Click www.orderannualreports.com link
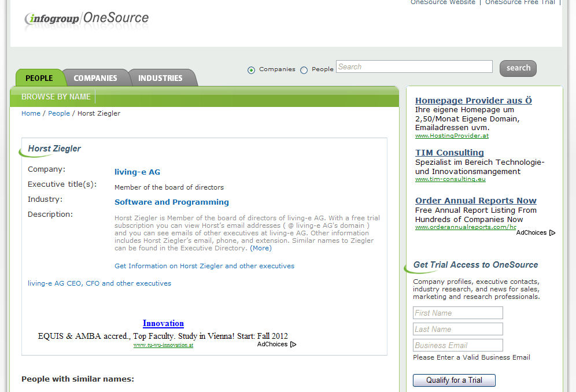The height and width of the screenshot is (392, 576). tap(466, 227)
